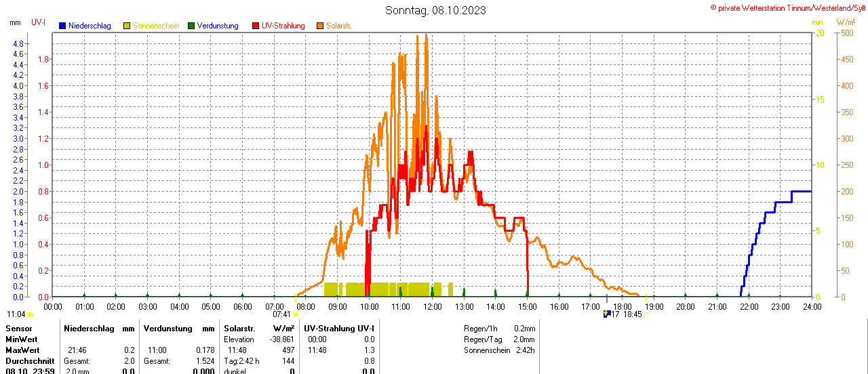Click the Sensor row header
Screen dimensions: 868x374
coord(19,329)
